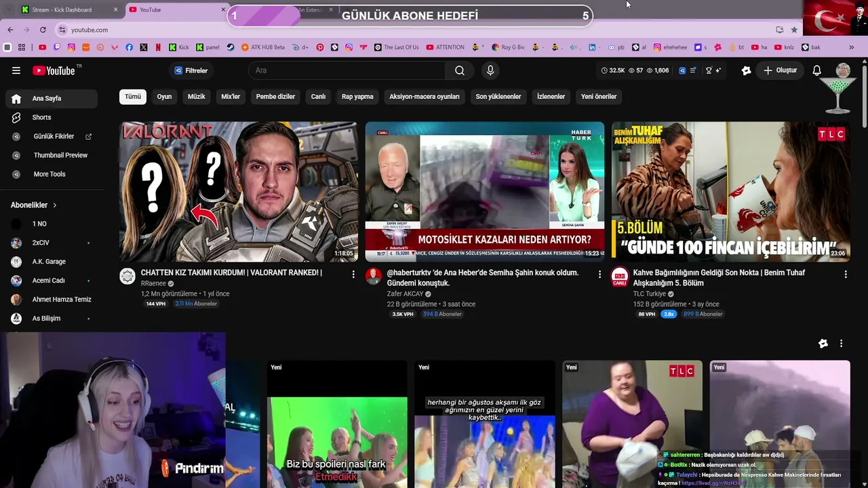Reload the page with the refresh button
Viewport: 868px width, 488px height.
tap(43, 30)
